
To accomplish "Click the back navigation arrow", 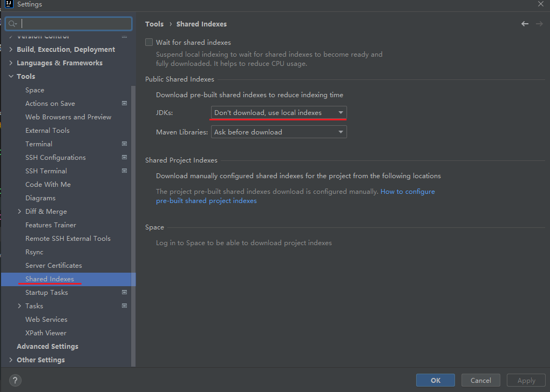I will [524, 24].
